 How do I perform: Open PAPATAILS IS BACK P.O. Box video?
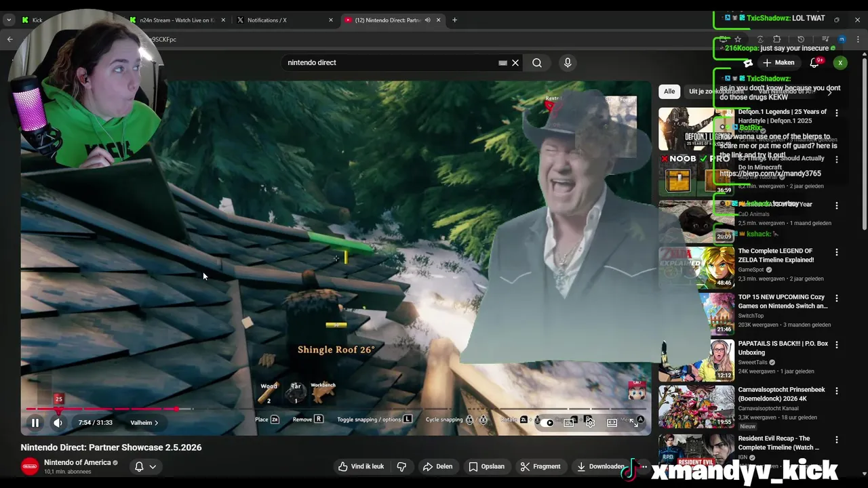pos(783,348)
